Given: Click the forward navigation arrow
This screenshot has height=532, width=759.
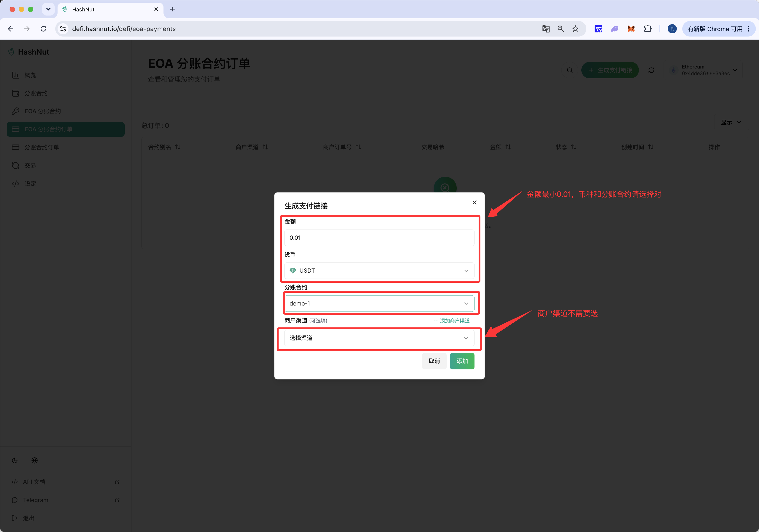Looking at the screenshot, I should pos(27,29).
